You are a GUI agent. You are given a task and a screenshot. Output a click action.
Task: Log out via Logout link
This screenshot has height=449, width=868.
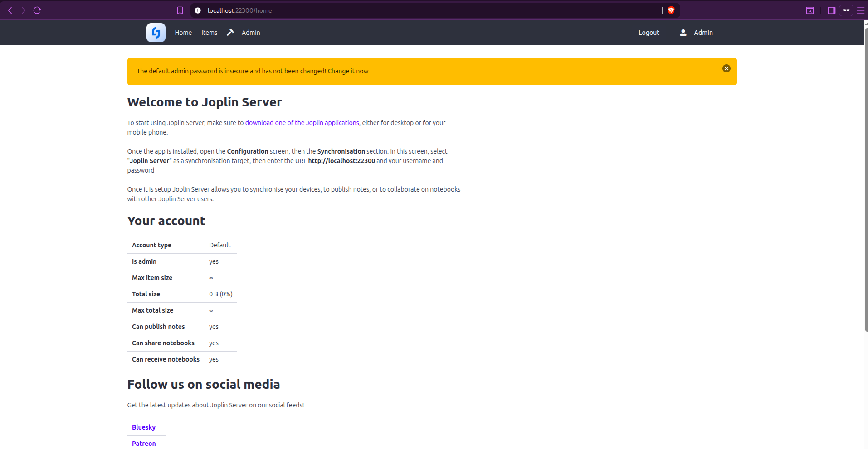649,33
